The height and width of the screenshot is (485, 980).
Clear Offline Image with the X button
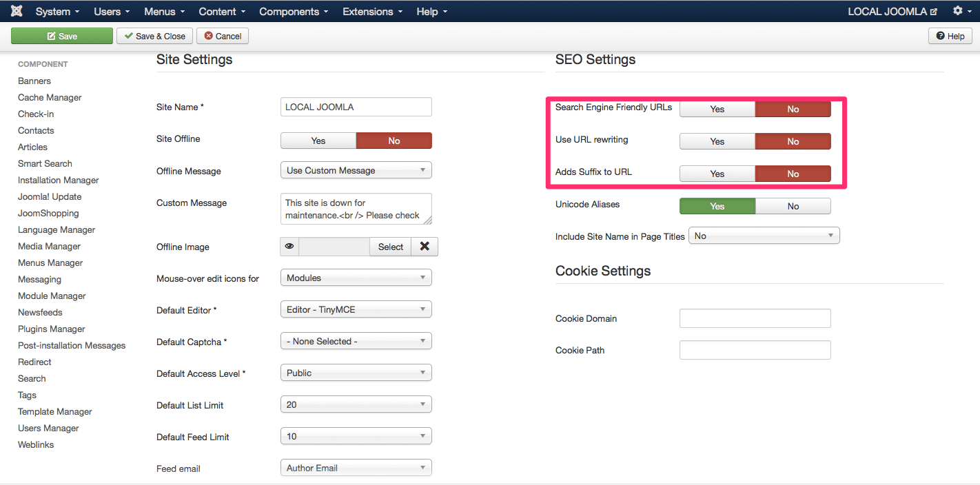(x=425, y=247)
